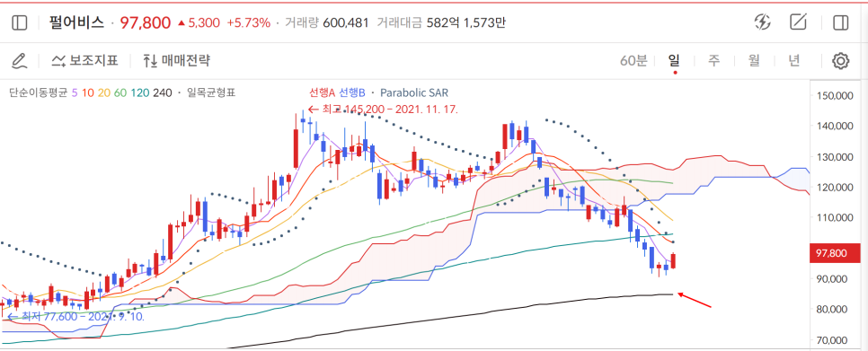Toggle the 선행B span legend

(x=352, y=92)
